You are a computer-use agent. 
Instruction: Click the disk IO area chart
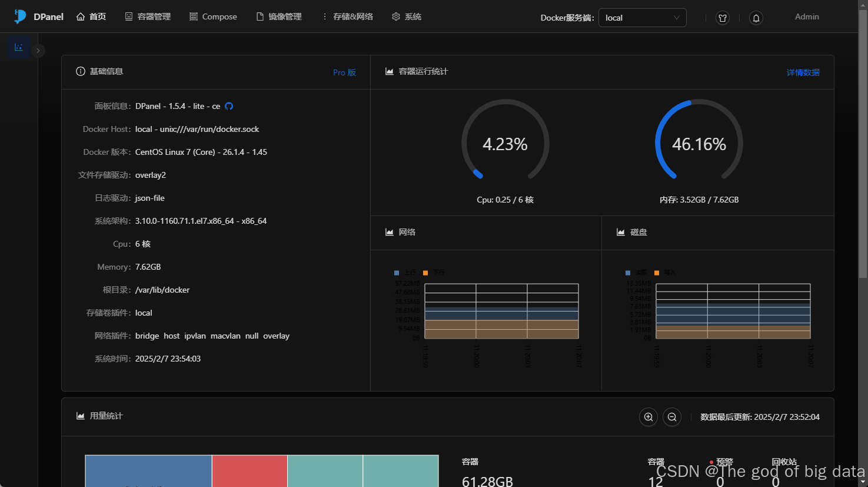pos(733,312)
